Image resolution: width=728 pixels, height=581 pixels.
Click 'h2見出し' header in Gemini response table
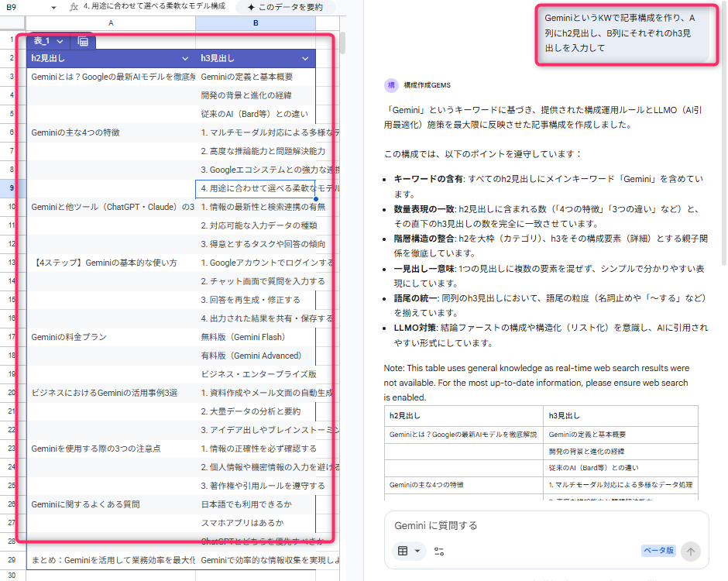click(x=464, y=416)
